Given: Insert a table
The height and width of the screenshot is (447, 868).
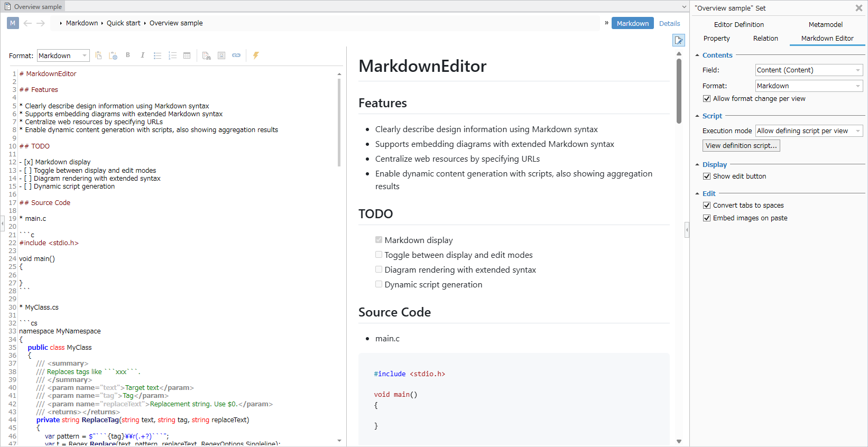Looking at the screenshot, I should (187, 55).
